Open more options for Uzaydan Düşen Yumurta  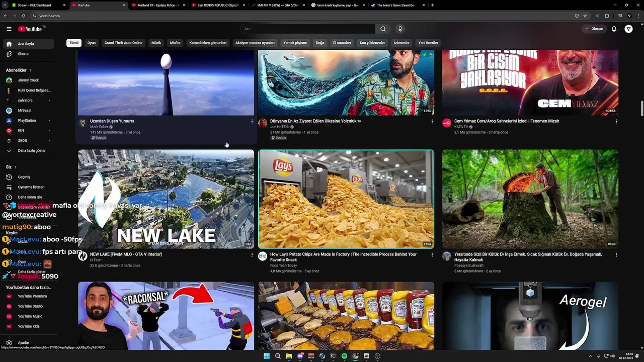point(252,121)
